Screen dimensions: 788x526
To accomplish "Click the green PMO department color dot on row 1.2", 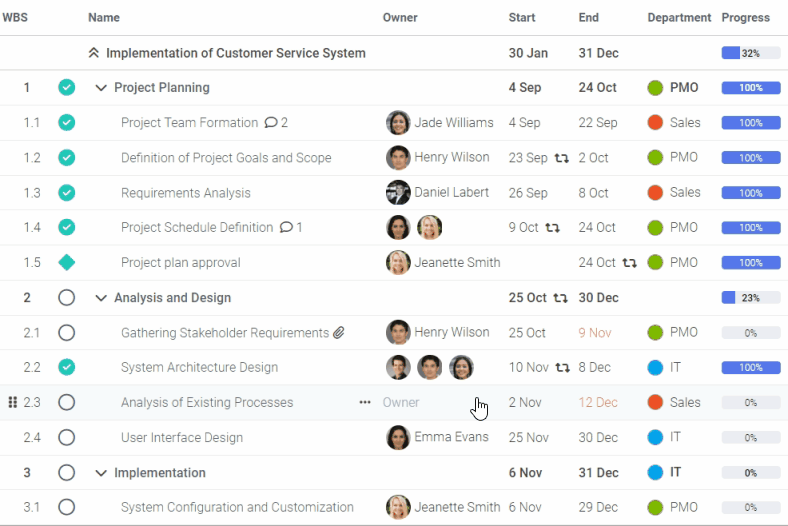I will tap(656, 158).
